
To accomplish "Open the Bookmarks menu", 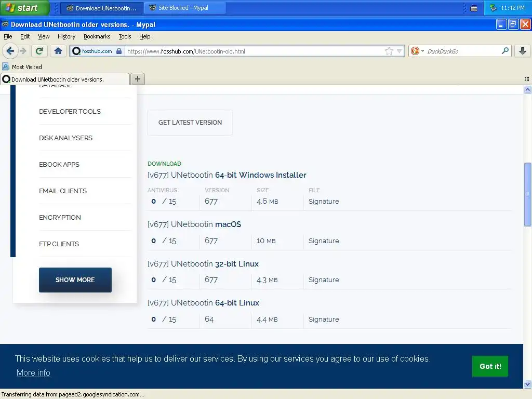I will tap(97, 36).
